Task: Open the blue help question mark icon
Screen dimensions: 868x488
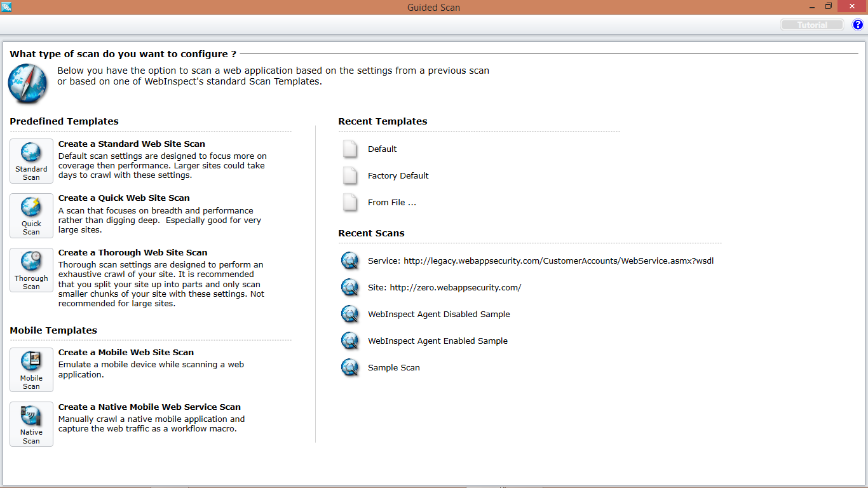Action: [x=858, y=25]
